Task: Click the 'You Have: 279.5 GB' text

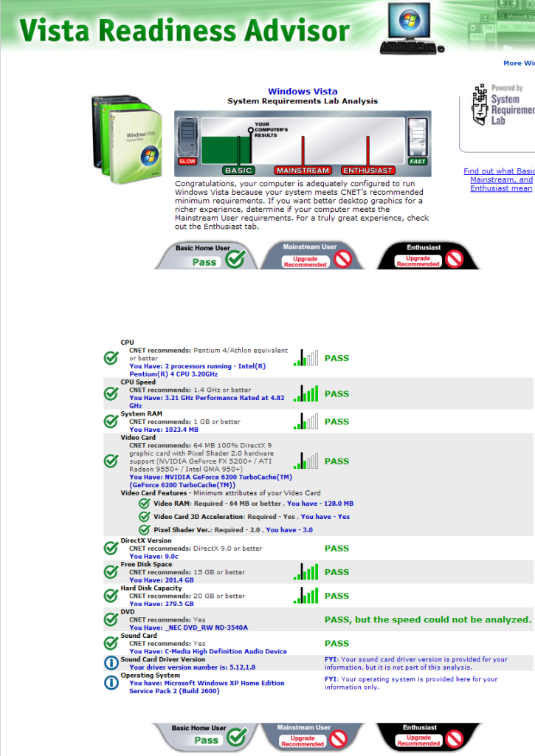Action: (x=162, y=604)
